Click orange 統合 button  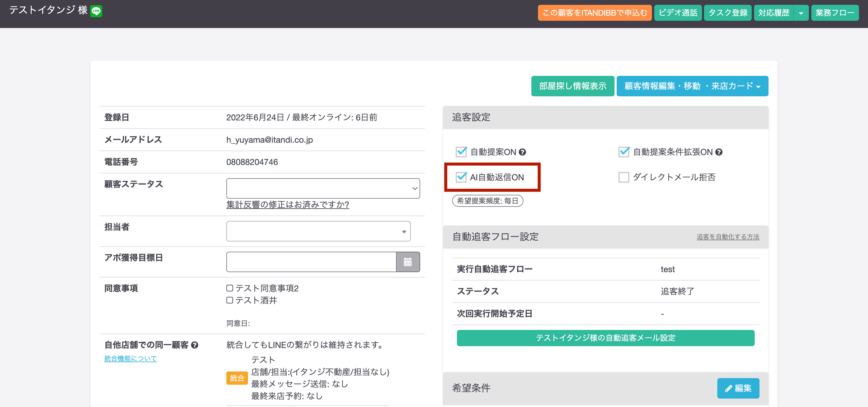pos(237,378)
